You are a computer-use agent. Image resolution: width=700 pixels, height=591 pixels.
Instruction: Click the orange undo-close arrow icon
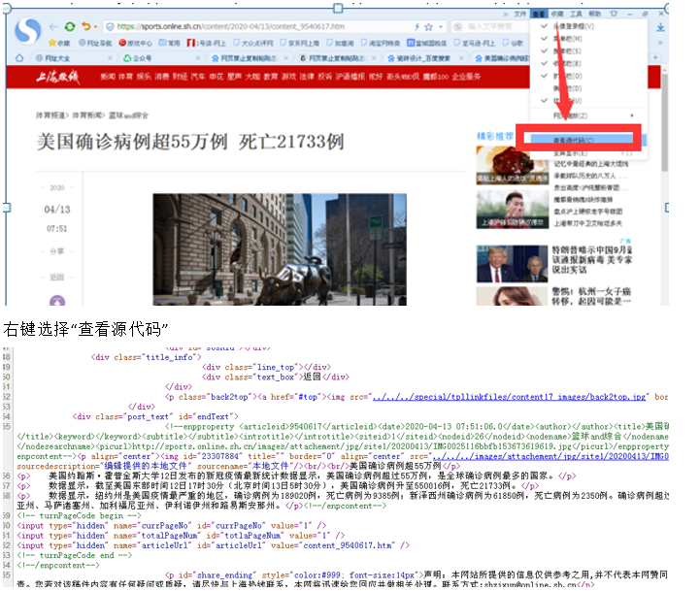[86, 27]
